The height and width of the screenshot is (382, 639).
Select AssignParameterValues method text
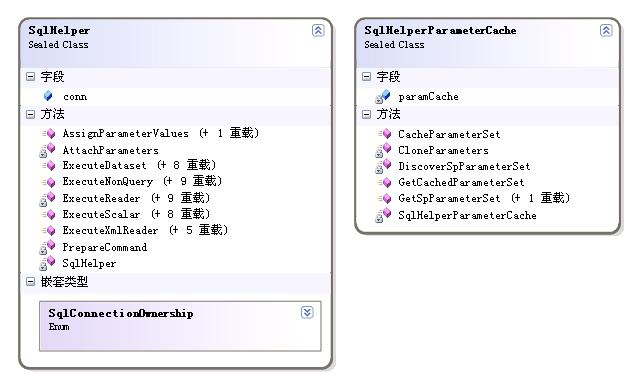(126, 134)
